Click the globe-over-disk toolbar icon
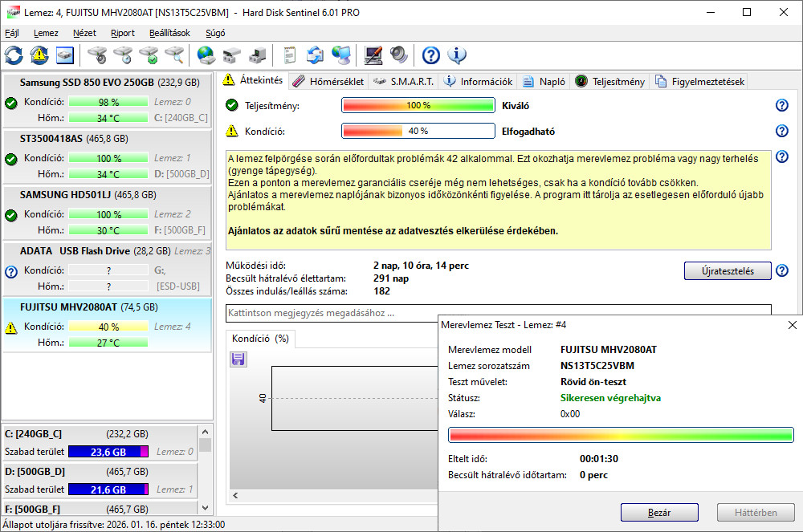 [x=206, y=55]
